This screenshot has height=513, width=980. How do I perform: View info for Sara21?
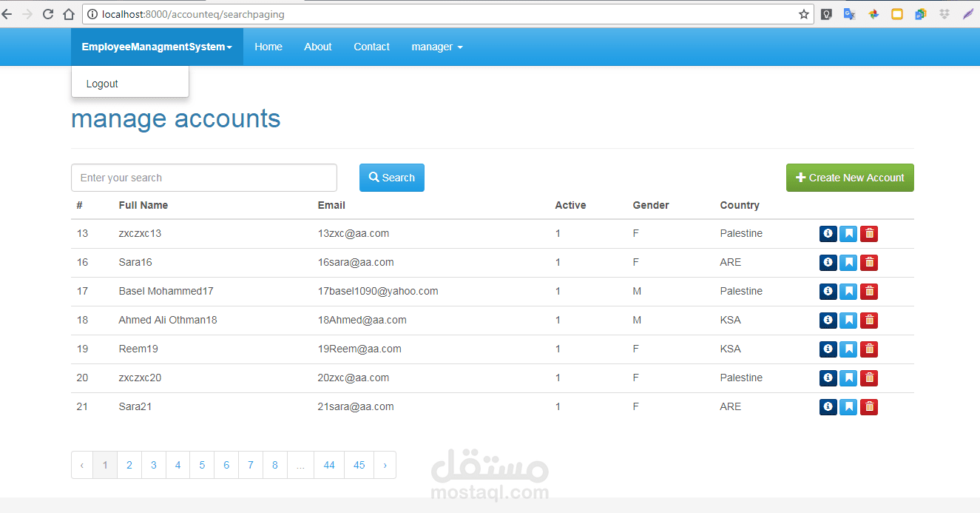pos(828,407)
